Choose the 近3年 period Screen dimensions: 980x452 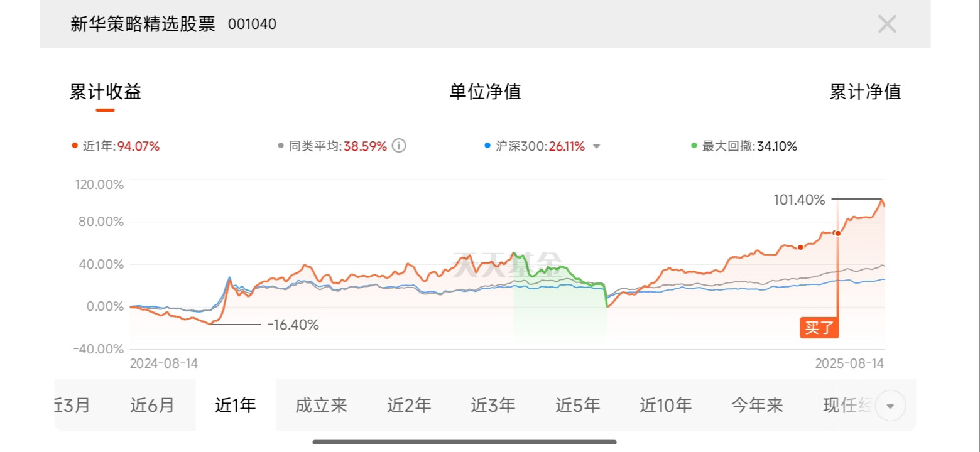point(493,406)
